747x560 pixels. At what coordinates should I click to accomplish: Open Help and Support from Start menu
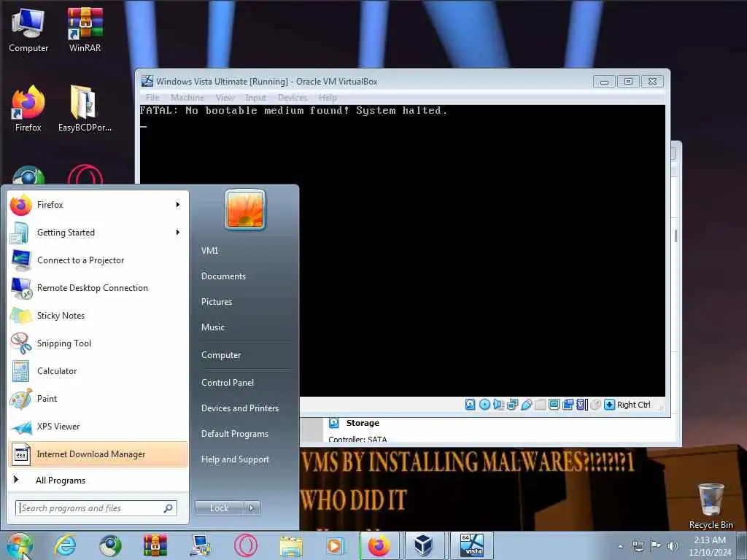coord(235,459)
